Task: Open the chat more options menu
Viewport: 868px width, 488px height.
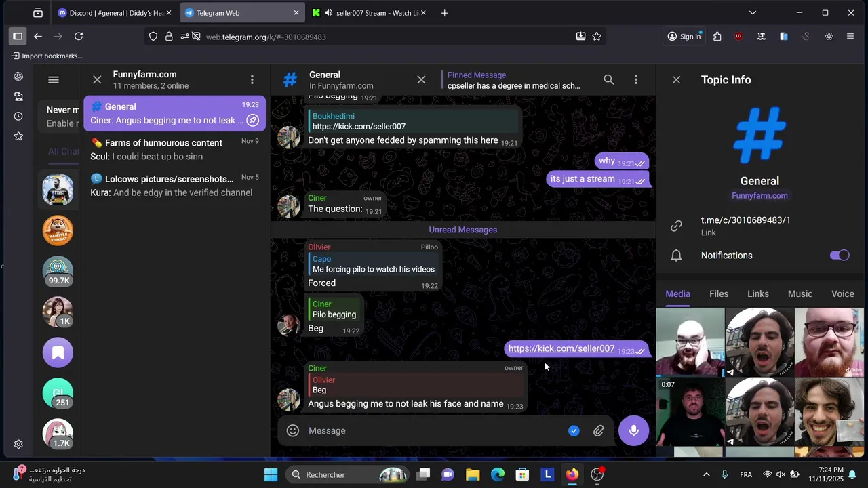Action: pos(636,80)
